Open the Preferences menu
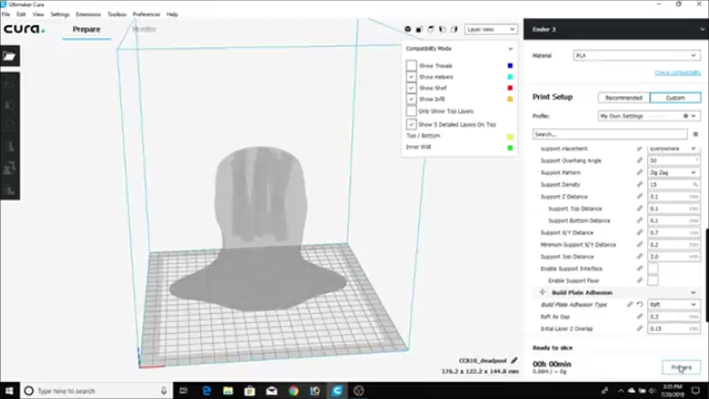Image resolution: width=709 pixels, height=399 pixels. 147,14
